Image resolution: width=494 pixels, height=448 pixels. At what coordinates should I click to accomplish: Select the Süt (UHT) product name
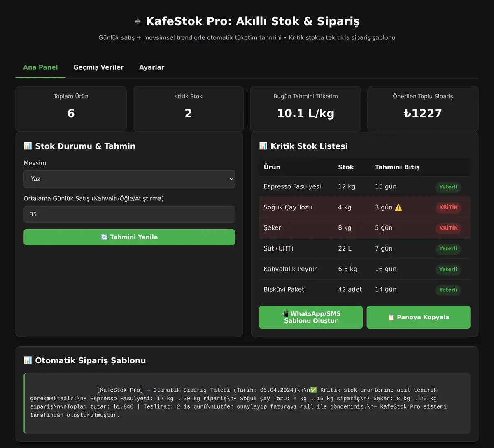(278, 248)
